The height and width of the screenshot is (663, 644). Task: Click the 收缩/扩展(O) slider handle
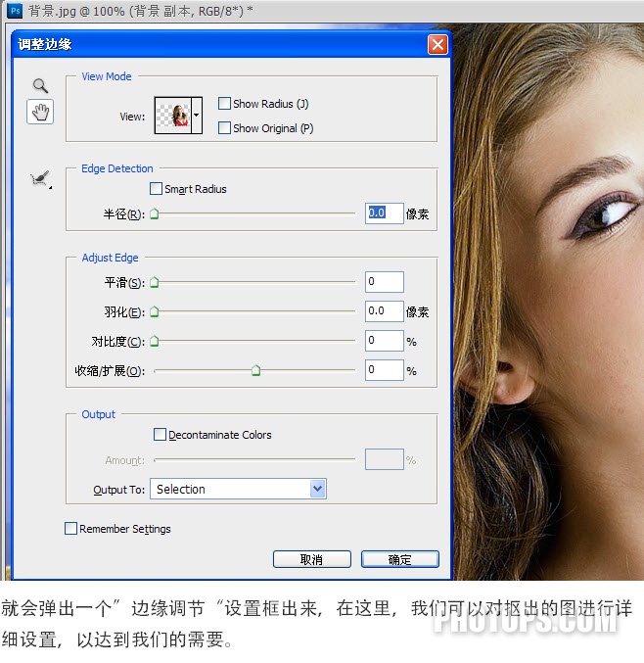coord(255,371)
